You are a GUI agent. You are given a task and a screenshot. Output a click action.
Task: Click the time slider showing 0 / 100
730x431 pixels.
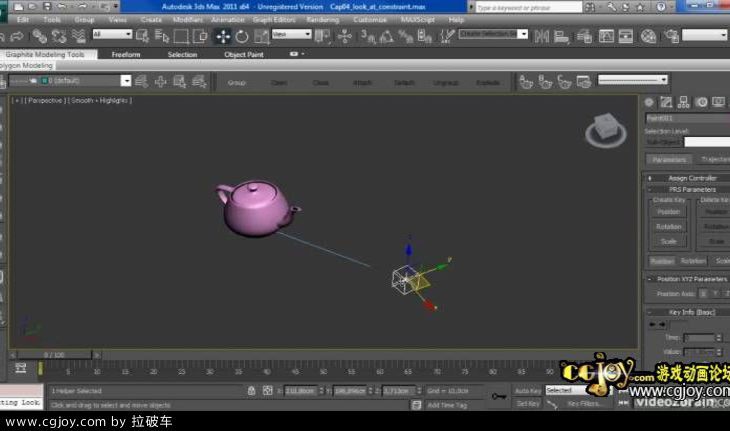pos(55,354)
